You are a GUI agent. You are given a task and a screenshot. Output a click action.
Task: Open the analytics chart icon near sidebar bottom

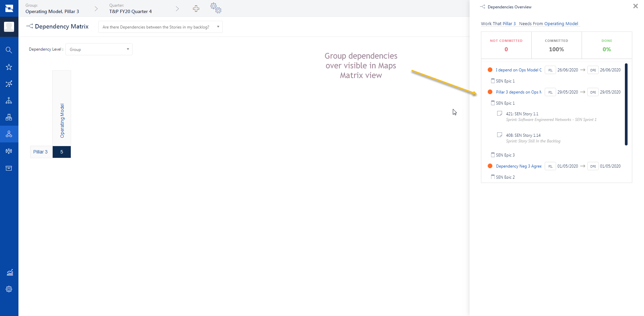click(x=9, y=272)
